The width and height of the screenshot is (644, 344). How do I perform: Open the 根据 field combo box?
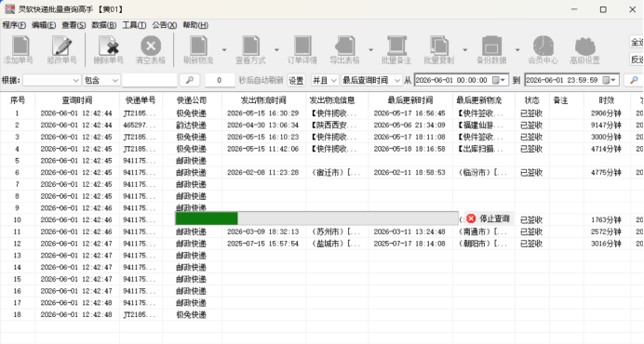point(52,80)
